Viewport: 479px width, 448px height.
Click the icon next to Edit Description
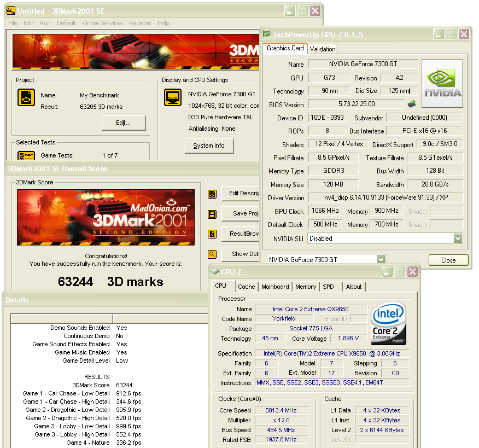tap(212, 194)
